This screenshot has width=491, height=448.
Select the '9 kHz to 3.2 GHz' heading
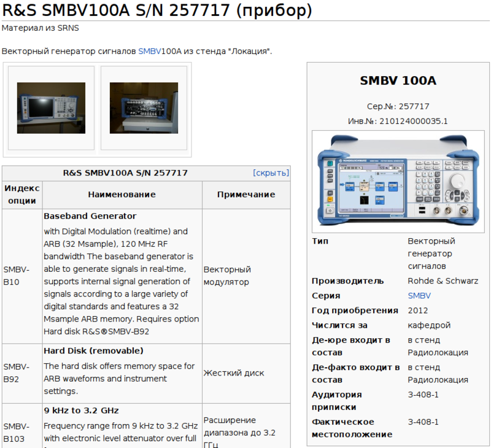click(81, 411)
